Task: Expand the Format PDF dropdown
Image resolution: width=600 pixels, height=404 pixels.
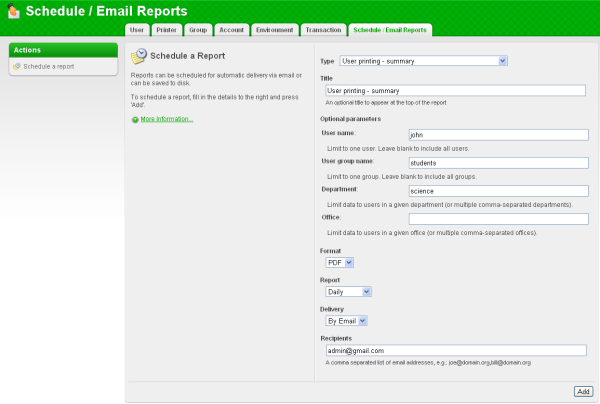Action: 340,262
